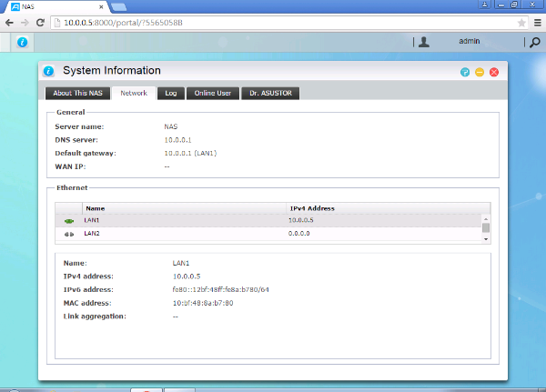
Task: Switch to the About This NAS tab
Action: pyautogui.click(x=77, y=94)
